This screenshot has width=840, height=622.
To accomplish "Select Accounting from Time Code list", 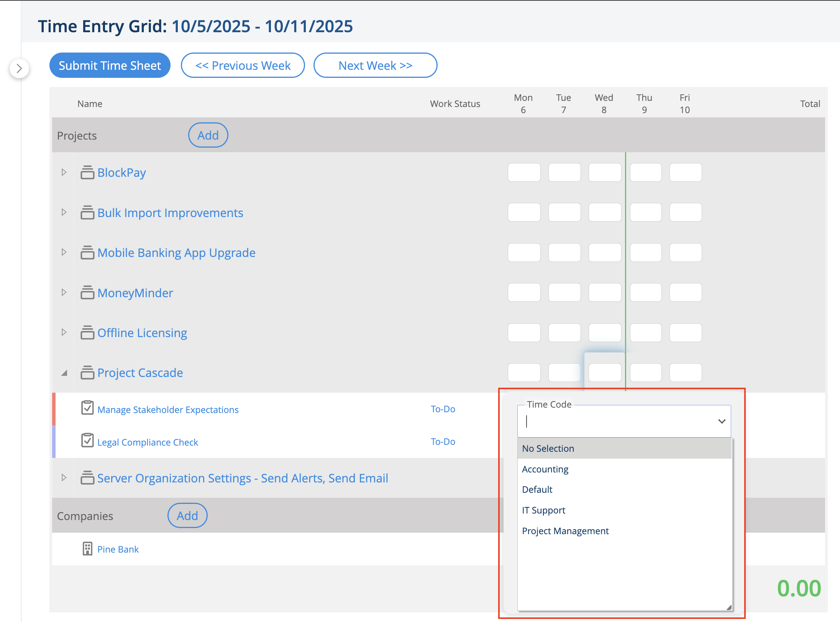I will pos(545,469).
